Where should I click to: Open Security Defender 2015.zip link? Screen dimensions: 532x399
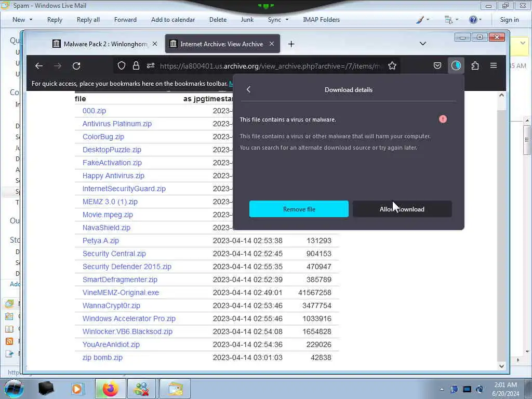click(x=127, y=267)
